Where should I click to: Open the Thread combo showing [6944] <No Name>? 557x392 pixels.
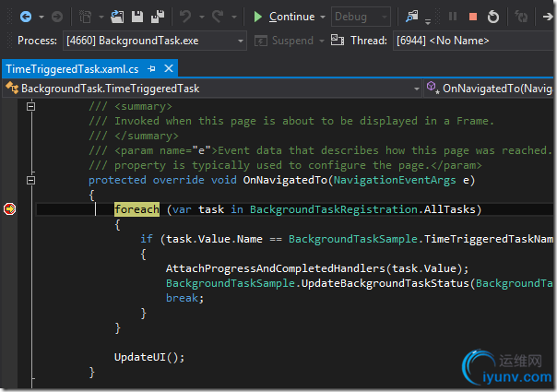point(474,41)
